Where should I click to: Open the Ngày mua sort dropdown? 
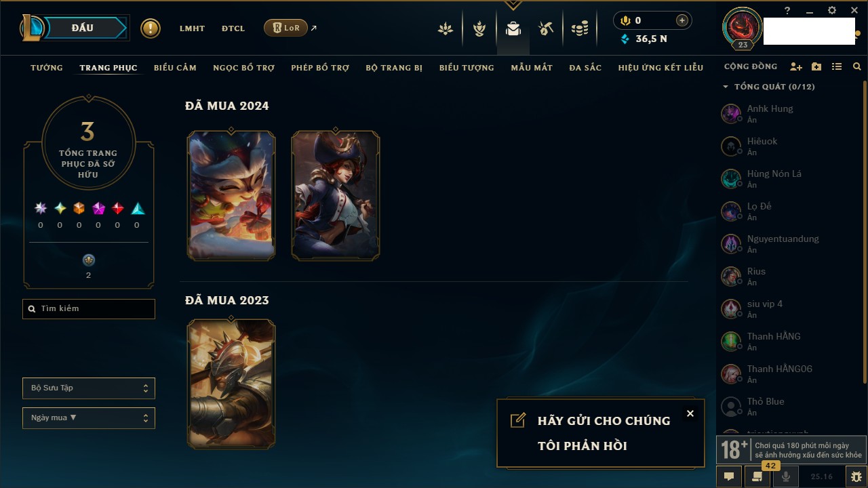[x=89, y=418]
